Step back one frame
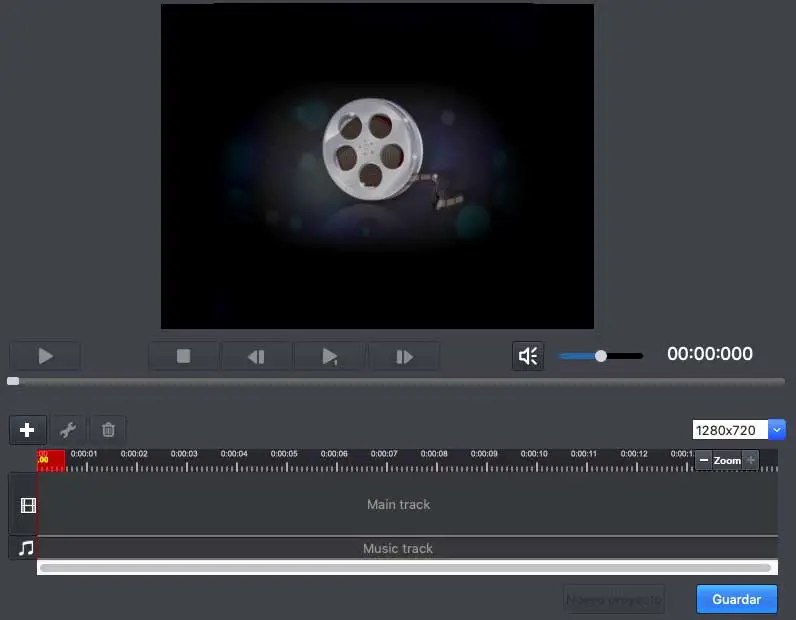The width and height of the screenshot is (796, 620). tap(256, 356)
